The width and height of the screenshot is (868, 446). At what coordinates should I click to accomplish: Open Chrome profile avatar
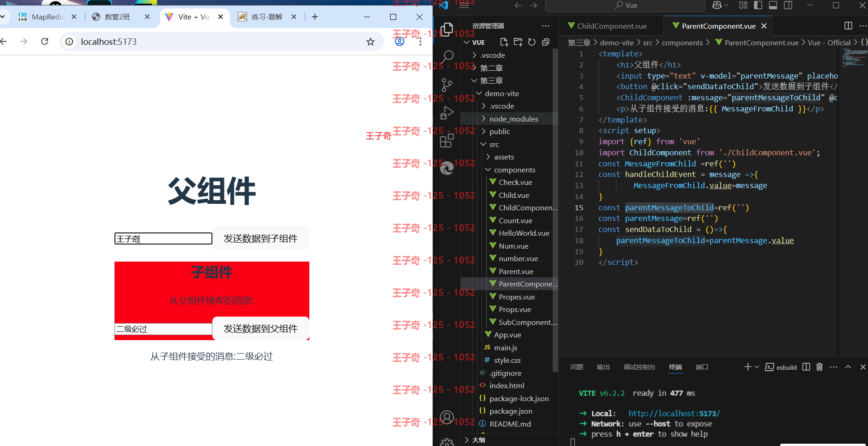(400, 42)
